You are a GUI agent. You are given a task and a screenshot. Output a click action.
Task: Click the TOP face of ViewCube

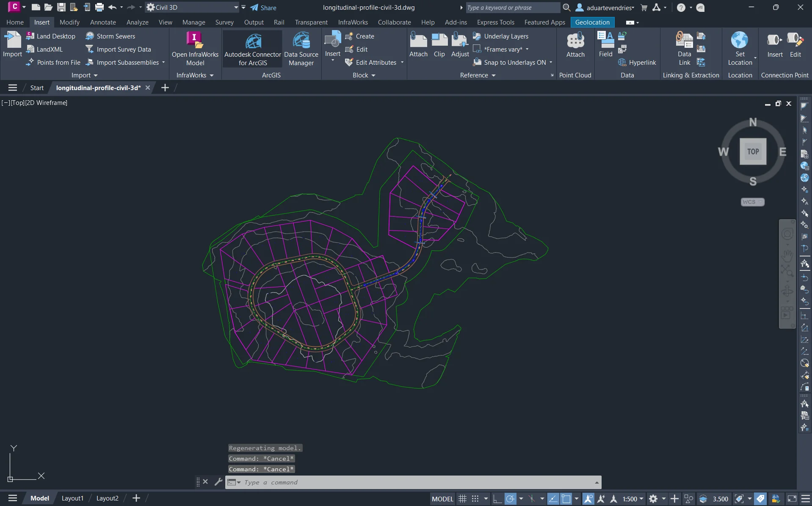tap(753, 151)
